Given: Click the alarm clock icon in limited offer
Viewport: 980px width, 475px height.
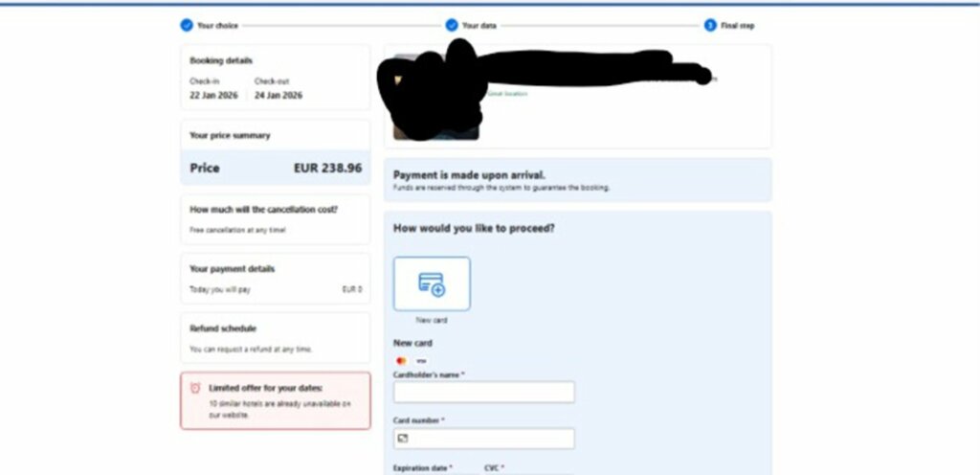Looking at the screenshot, I should [195, 388].
